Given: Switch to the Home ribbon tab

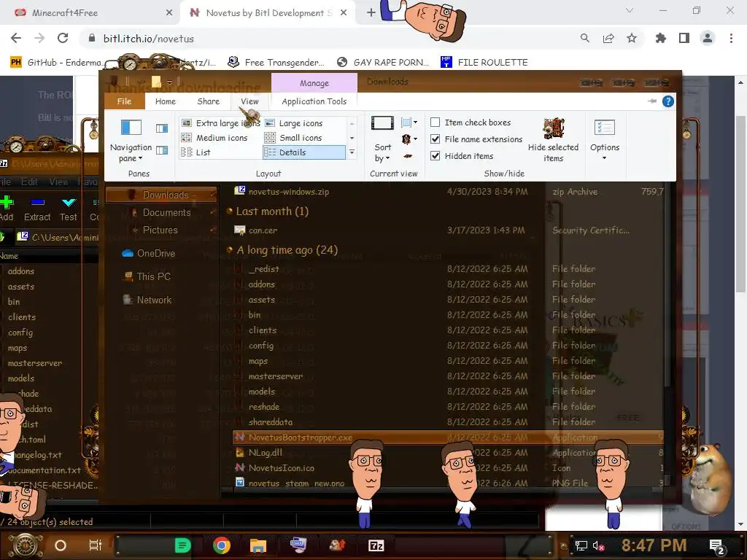Looking at the screenshot, I should [x=166, y=101].
